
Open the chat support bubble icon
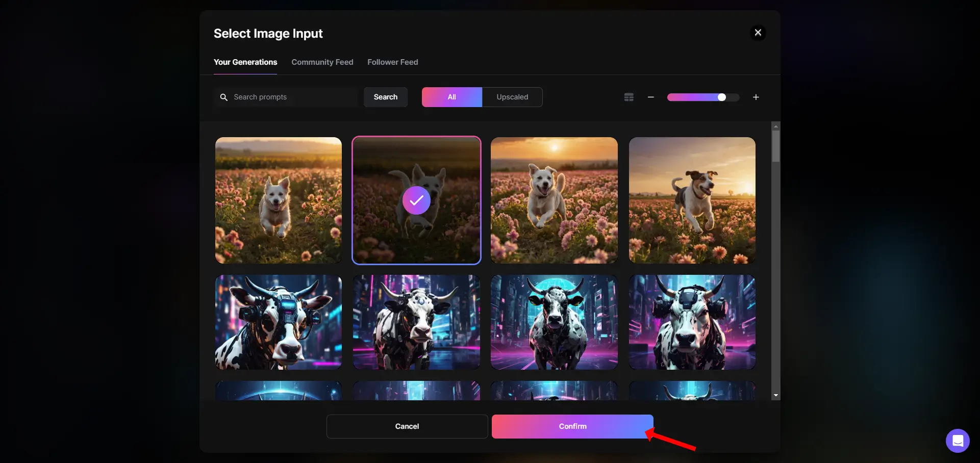click(958, 441)
